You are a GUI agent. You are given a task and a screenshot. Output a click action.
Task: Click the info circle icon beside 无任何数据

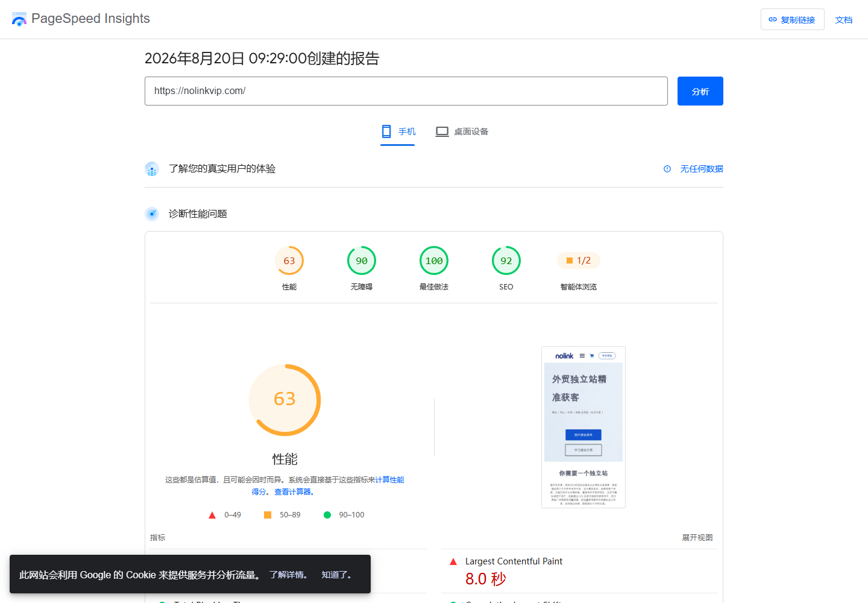667,169
